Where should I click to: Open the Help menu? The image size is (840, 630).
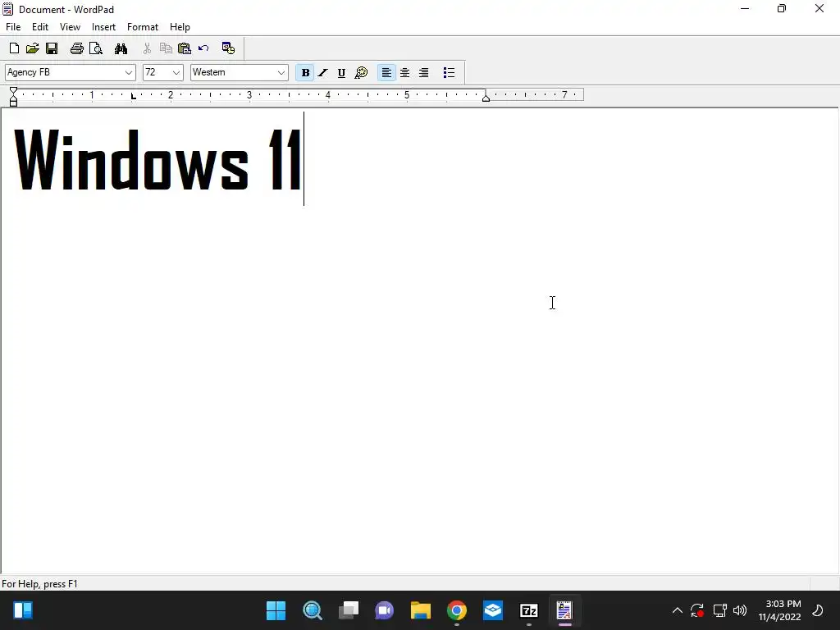point(180,27)
